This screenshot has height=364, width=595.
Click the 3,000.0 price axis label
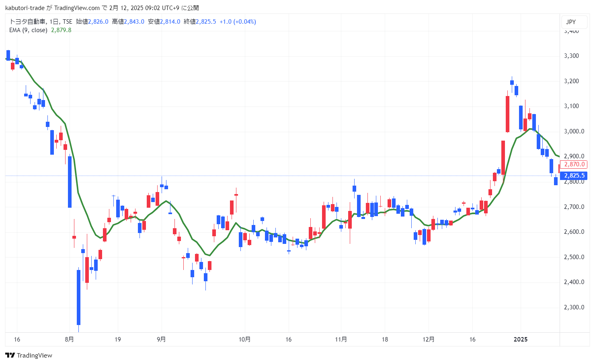(574, 131)
